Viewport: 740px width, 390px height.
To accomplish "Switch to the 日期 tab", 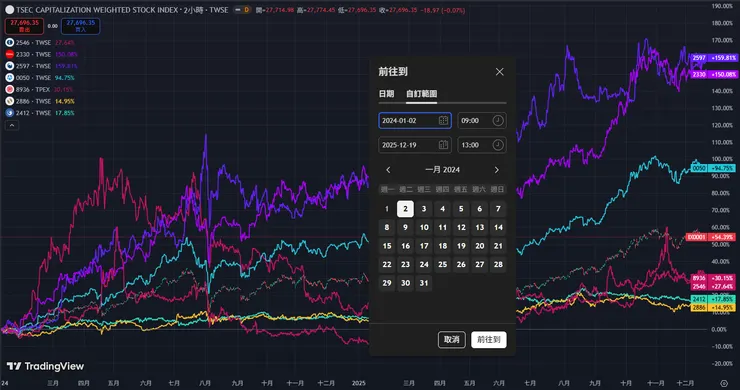I will [x=387, y=93].
